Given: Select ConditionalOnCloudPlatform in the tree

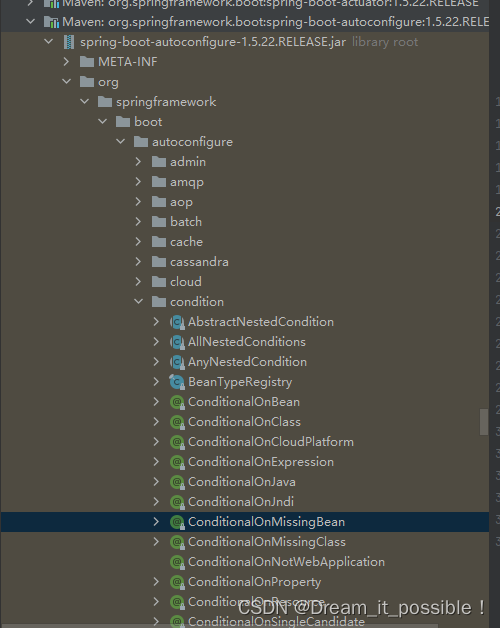Looking at the screenshot, I should click(271, 442).
